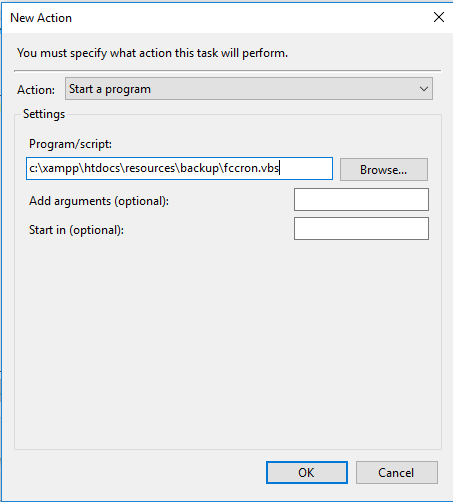
Task: Click the 'Start in (optional):' label
Action: click(76, 230)
